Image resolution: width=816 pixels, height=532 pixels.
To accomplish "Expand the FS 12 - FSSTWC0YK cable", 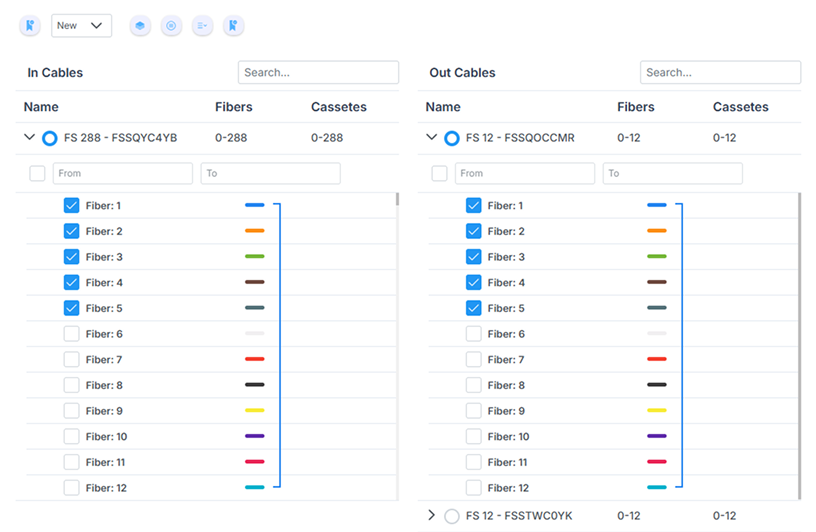I will pyautogui.click(x=431, y=515).
